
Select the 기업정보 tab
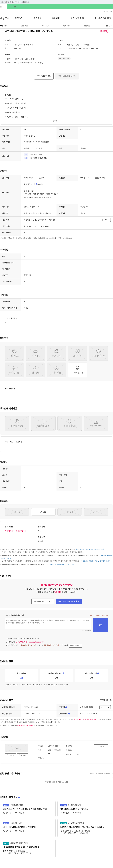[108, 26]
